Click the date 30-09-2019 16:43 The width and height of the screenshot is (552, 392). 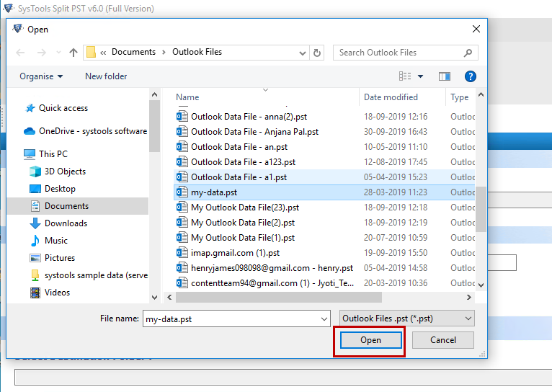pyautogui.click(x=396, y=132)
